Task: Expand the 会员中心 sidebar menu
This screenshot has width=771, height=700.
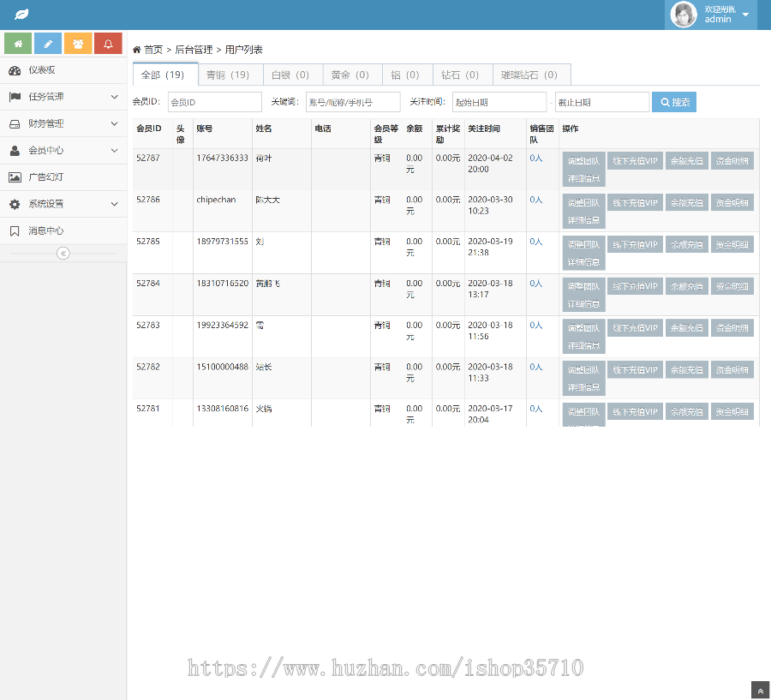Action: click(x=63, y=151)
